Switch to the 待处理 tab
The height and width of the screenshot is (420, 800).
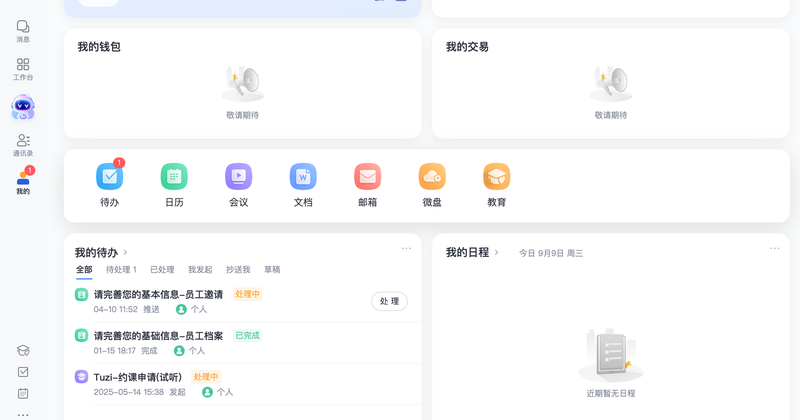coord(121,269)
